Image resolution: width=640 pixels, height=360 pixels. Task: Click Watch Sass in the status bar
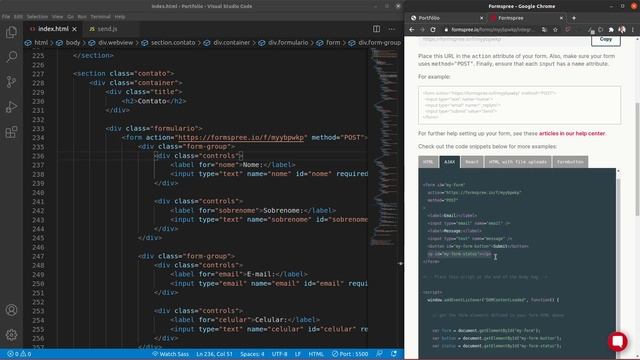[170, 354]
